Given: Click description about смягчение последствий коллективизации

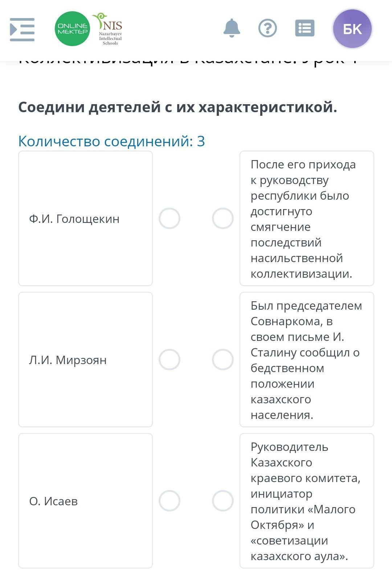Looking at the screenshot, I should [x=307, y=219].
